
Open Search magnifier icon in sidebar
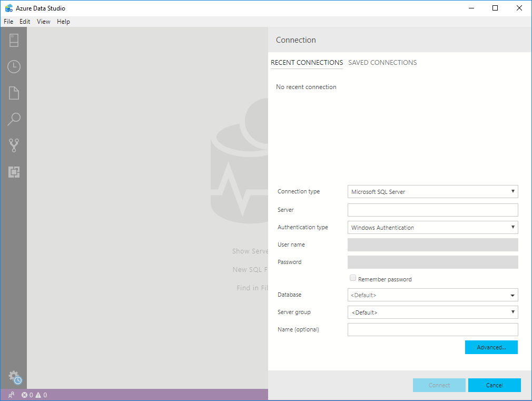14,119
